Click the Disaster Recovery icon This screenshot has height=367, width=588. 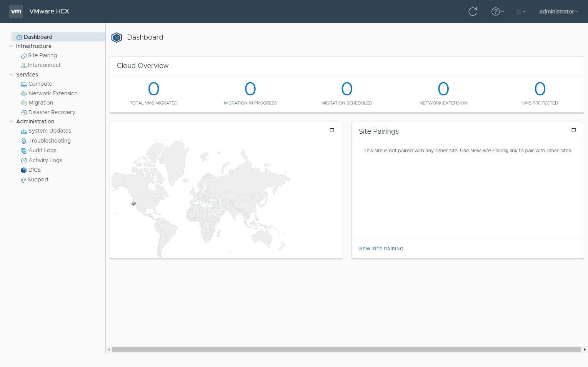[x=24, y=113]
